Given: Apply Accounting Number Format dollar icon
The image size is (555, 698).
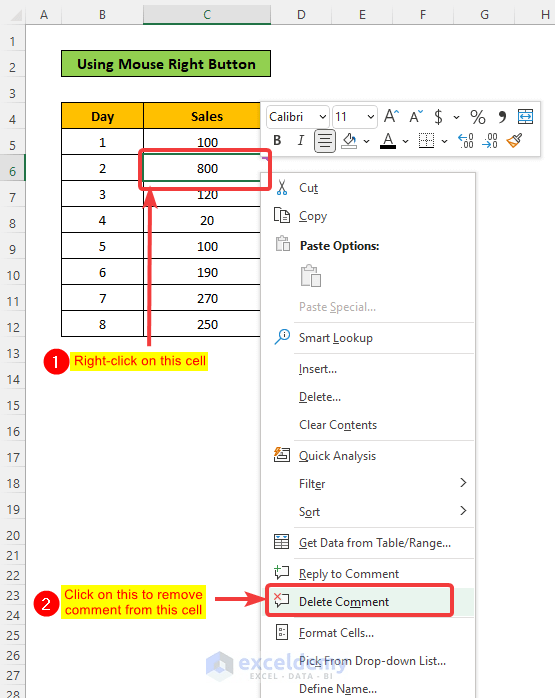Looking at the screenshot, I should pyautogui.click(x=438, y=117).
